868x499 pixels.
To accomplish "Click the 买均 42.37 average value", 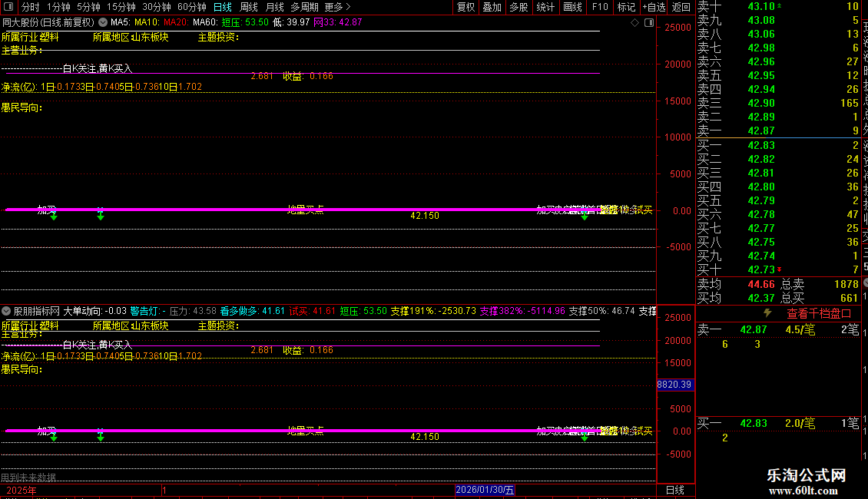I will (x=761, y=298).
